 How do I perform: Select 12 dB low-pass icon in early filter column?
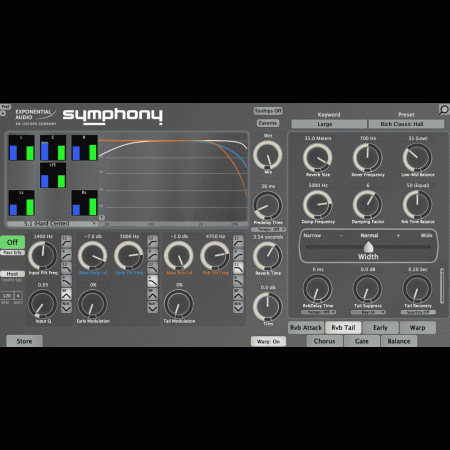pos(153,241)
